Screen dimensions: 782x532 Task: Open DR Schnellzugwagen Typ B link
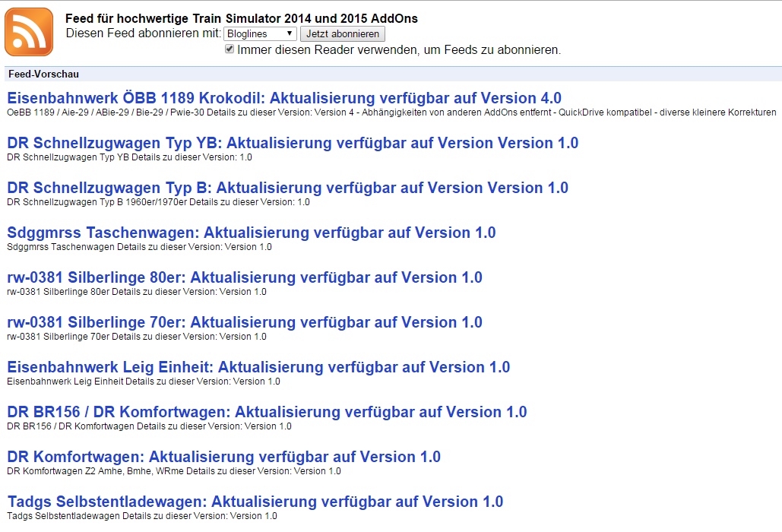288,188
